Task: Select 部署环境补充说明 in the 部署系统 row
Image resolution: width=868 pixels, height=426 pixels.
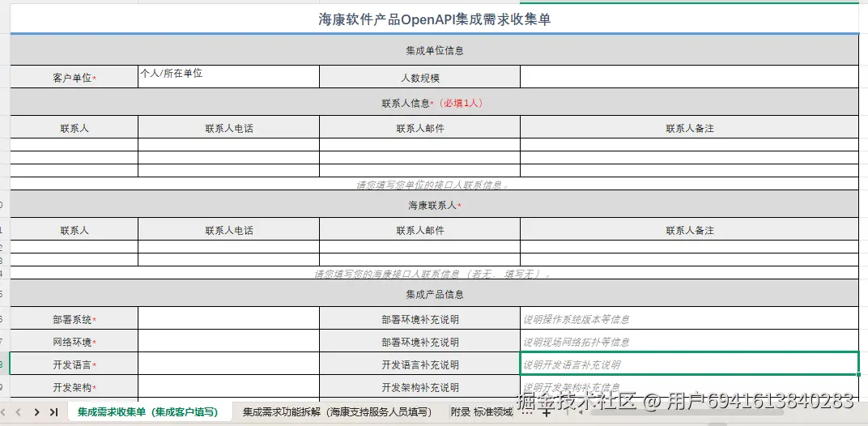Action: [420, 319]
